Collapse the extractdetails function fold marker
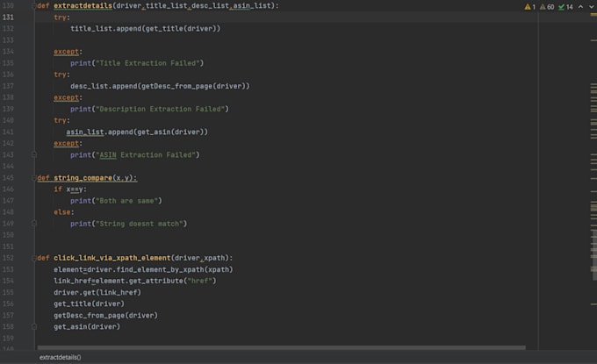This screenshot has width=597, height=364. coord(34,6)
